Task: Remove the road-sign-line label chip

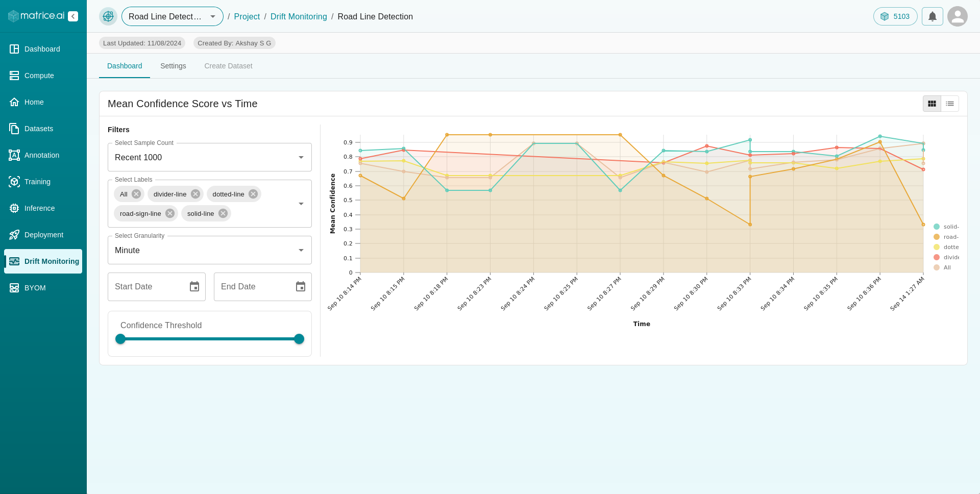Action: tap(170, 213)
